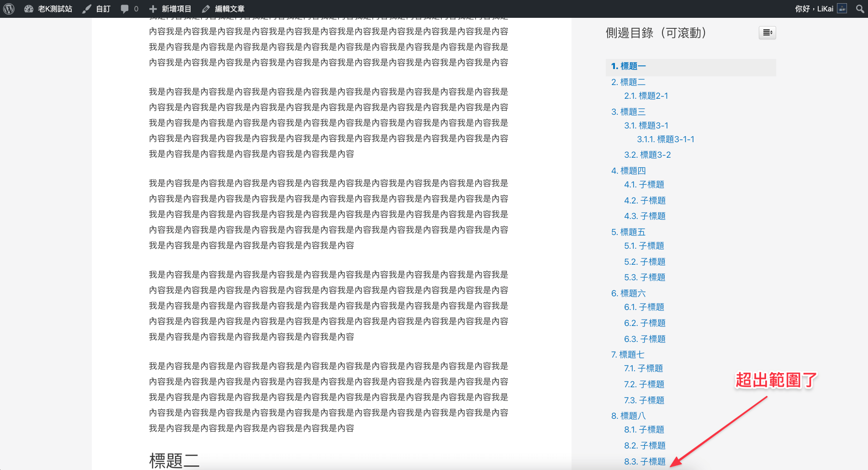868x470 pixels.
Task: Click the 8.3. 子標題 entry
Action: point(645,462)
